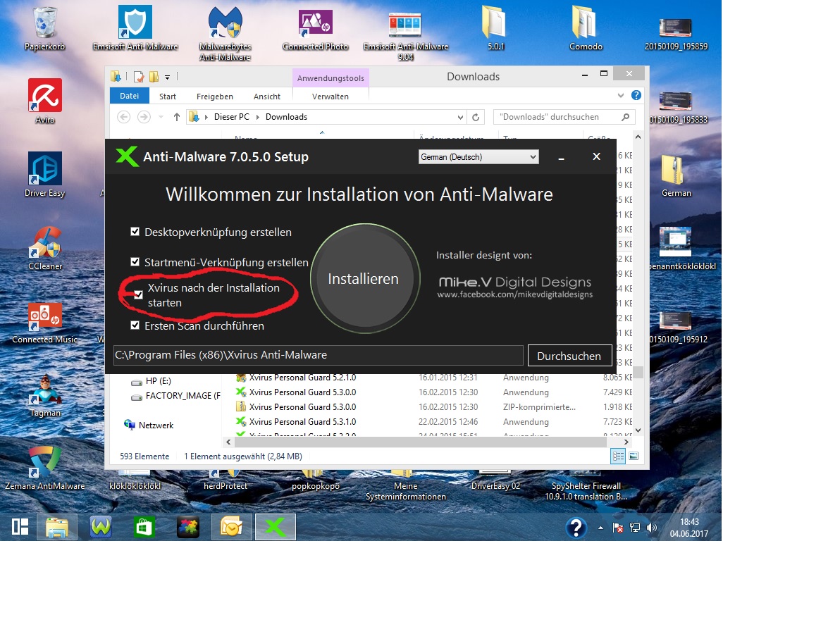Viewport: 840px width, 634px height.
Task: Click the Action Center flag tray icon
Action: point(617,528)
